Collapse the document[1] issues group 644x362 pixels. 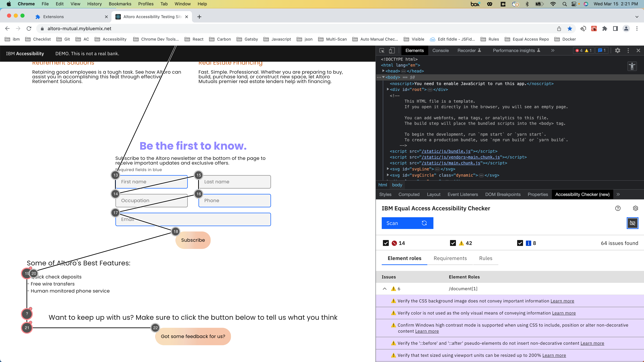point(384,289)
